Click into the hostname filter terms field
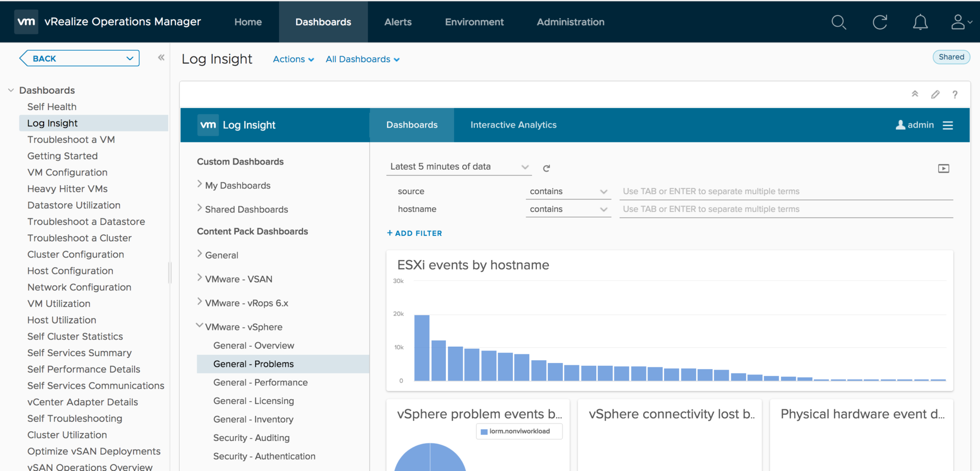Viewport: 980px width, 471px height. (786, 209)
